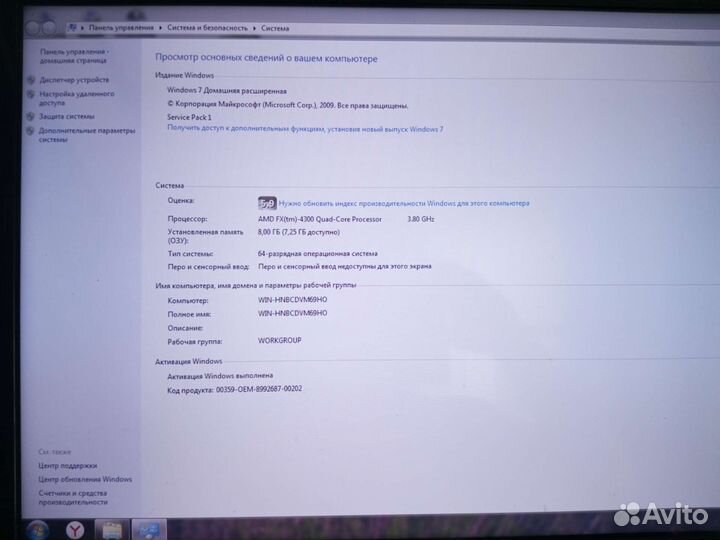Click the shield icon beside Дополнительные параметры системы
The width and height of the screenshot is (720, 540).
coord(30,131)
